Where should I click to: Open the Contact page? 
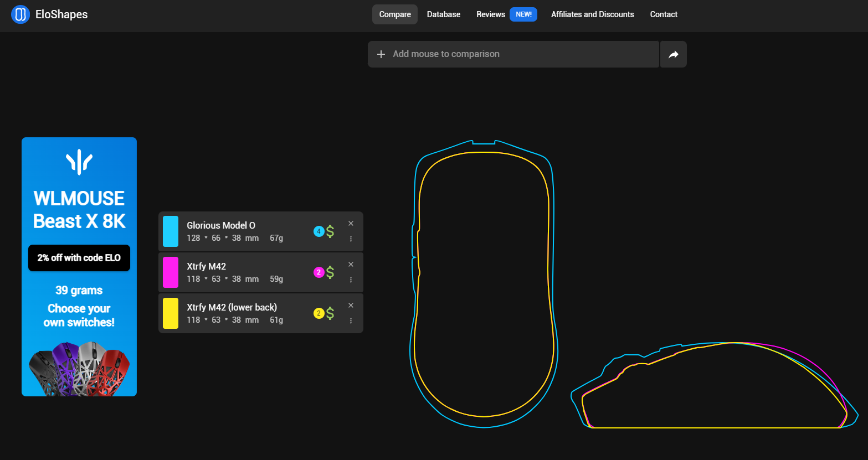664,14
